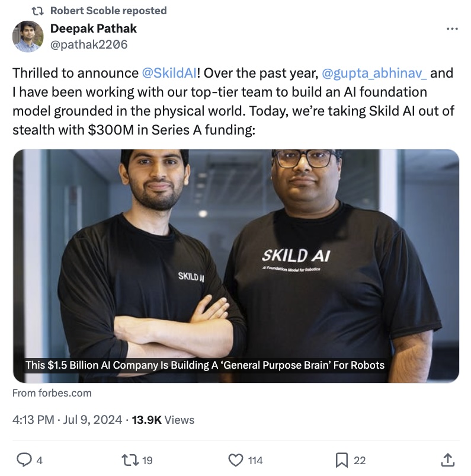Visit the From forbes.com source link
This screenshot has width=471, height=476.
pyautogui.click(x=52, y=393)
